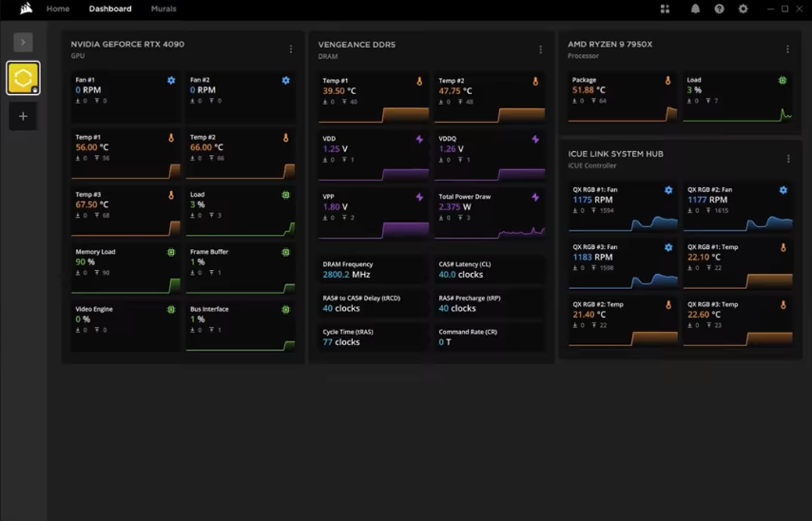Image resolution: width=812 pixels, height=521 pixels.
Task: Click the CAS# Latency 40.0 clocks value
Action: (461, 275)
